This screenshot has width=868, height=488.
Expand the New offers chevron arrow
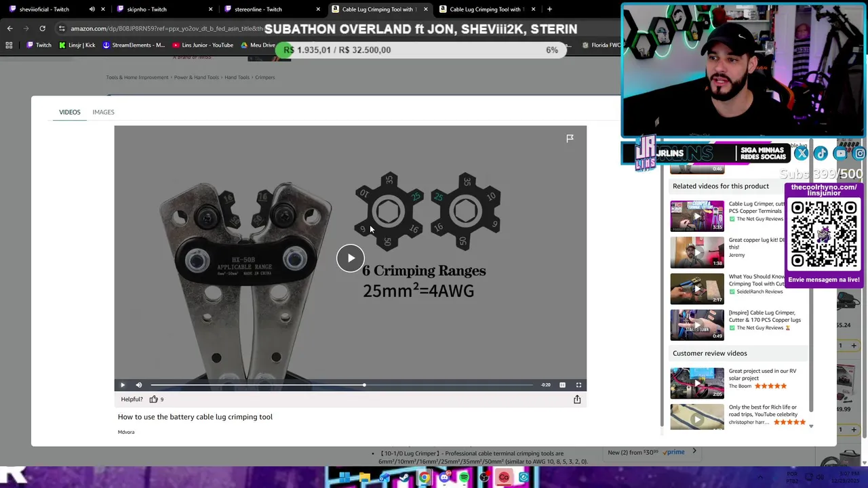coord(694,451)
